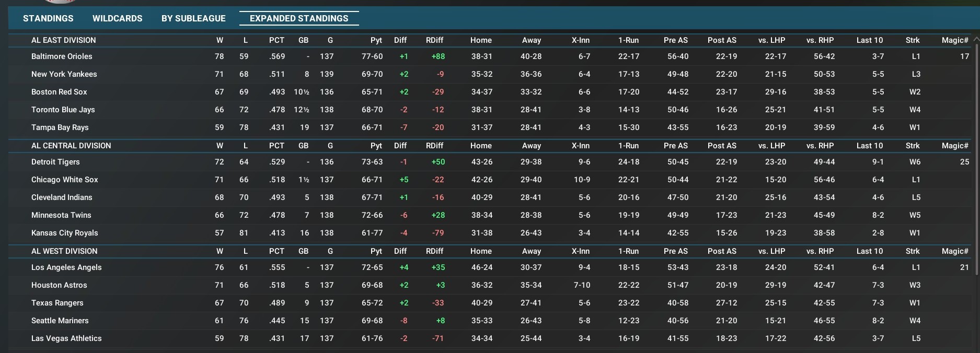Sort AL West by Diff column header
This screenshot has height=353, width=980.
[400, 251]
